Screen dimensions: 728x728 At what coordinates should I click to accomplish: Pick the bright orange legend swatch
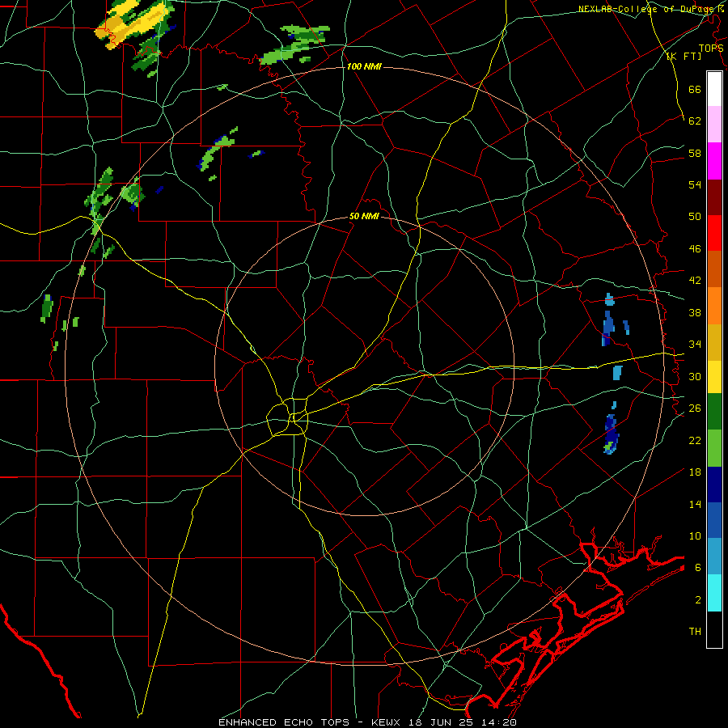click(x=714, y=306)
